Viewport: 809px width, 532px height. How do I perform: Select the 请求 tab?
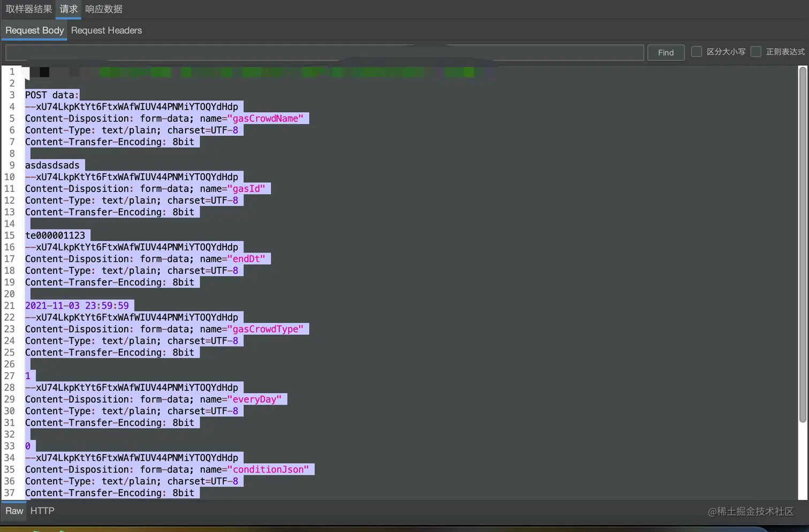(x=68, y=9)
